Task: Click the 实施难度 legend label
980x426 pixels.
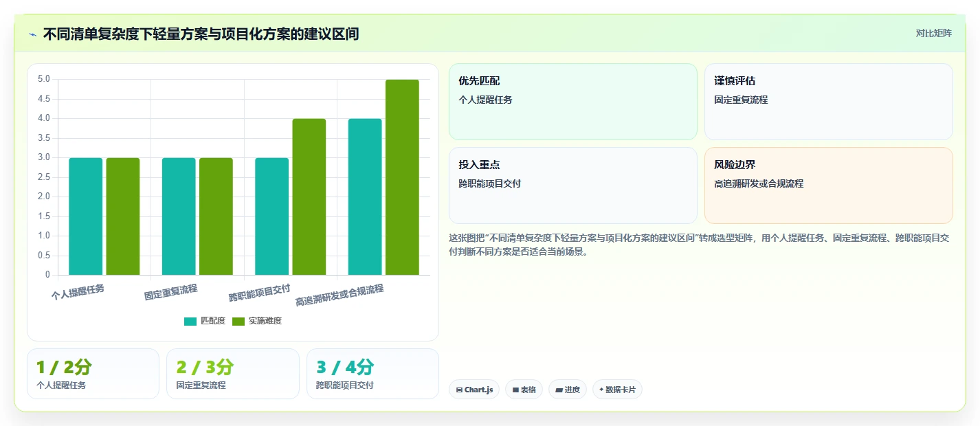Action: pos(265,321)
